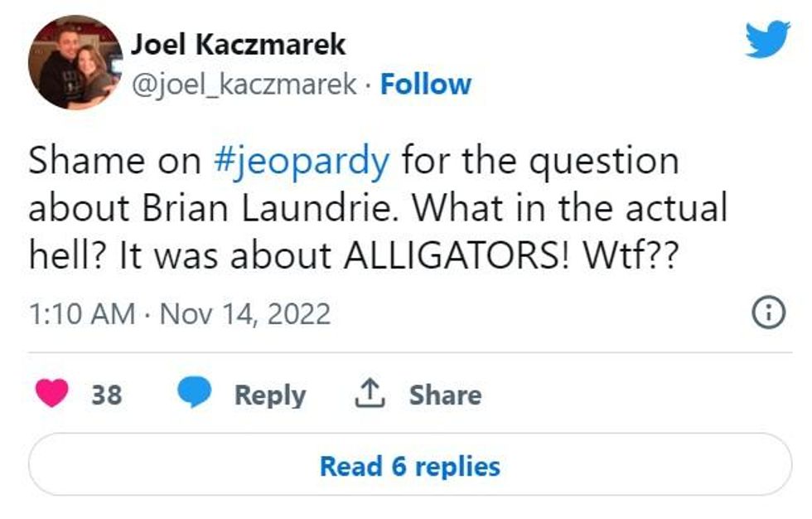Viewport: 812px width, 519px height.
Task: Open Joel Kaczmarek's profile photo
Action: pyautogui.click(x=75, y=63)
